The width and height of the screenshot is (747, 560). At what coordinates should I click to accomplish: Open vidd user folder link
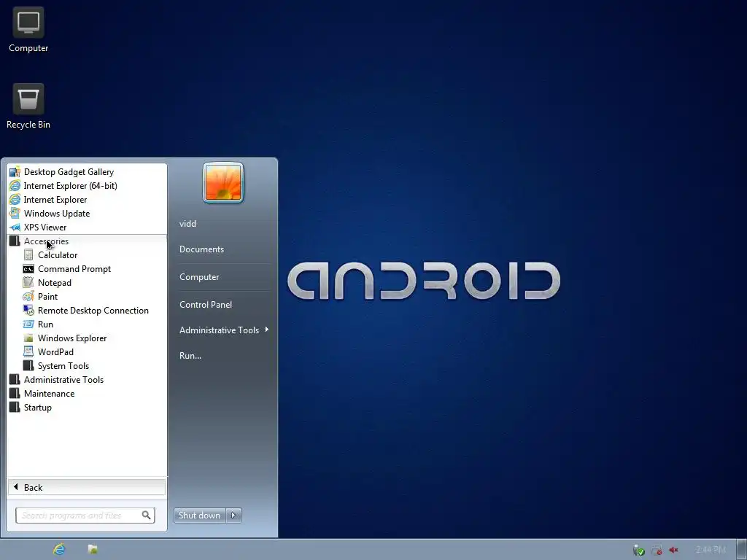click(x=187, y=223)
